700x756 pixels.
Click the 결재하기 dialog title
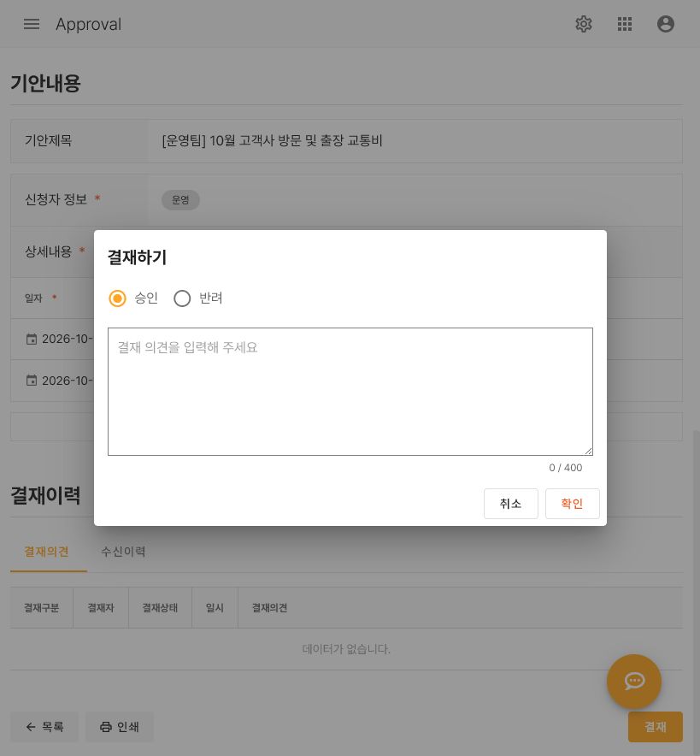click(137, 257)
